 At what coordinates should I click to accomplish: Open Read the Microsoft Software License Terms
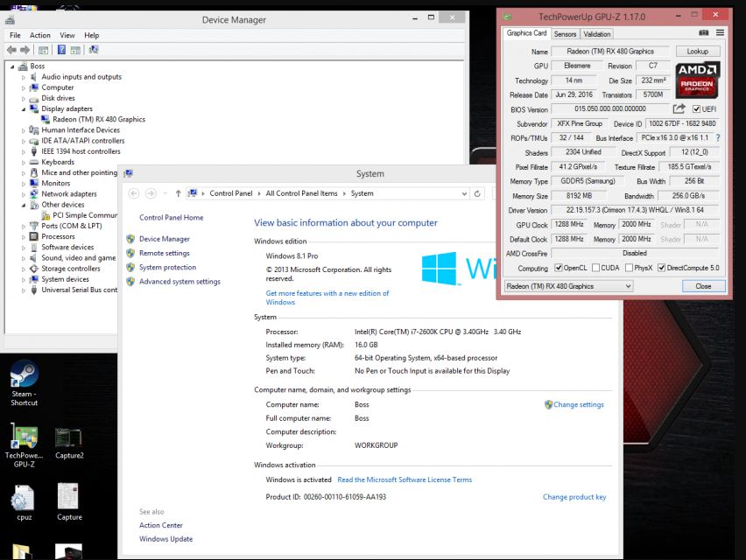405,479
